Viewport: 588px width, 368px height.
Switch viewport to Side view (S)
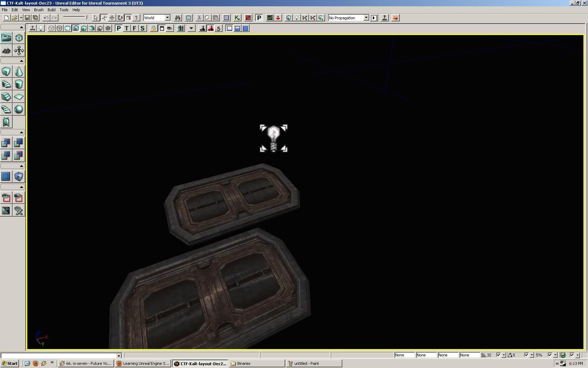(142, 28)
